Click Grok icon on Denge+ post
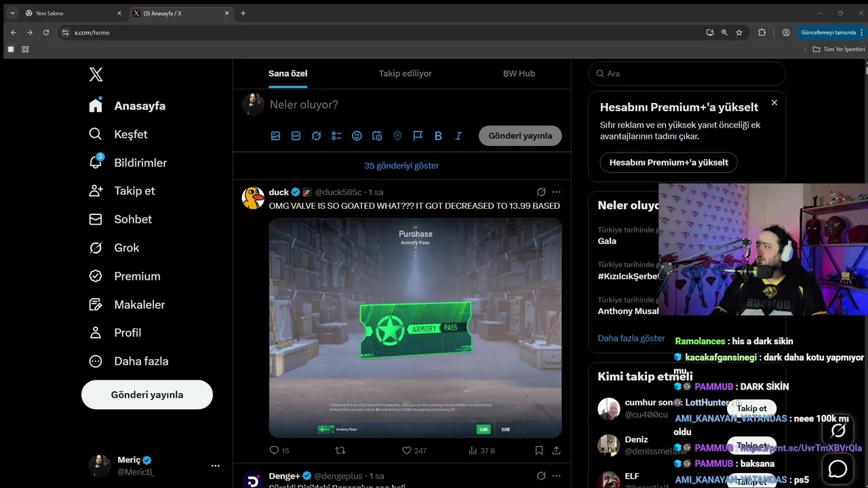868x488 pixels. (541, 476)
